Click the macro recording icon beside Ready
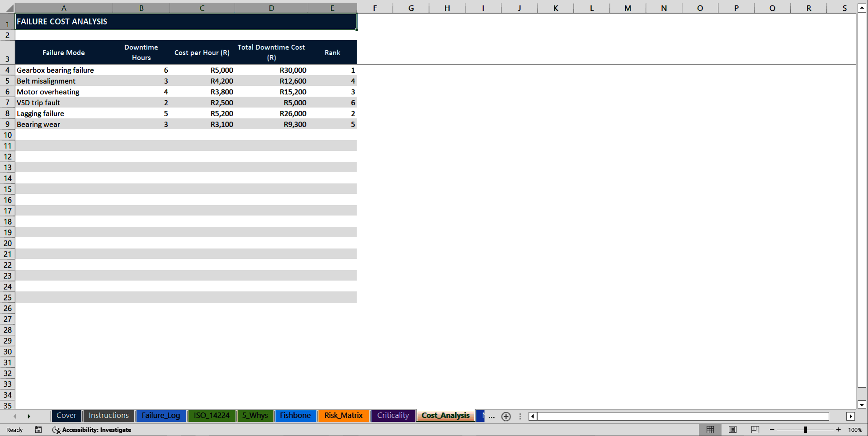 (x=38, y=430)
